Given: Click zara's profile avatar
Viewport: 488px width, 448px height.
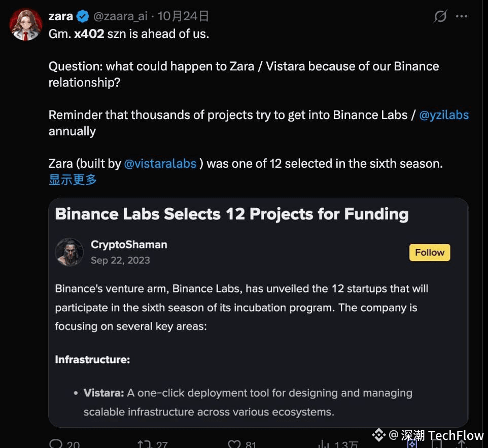Looking at the screenshot, I should point(26,24).
